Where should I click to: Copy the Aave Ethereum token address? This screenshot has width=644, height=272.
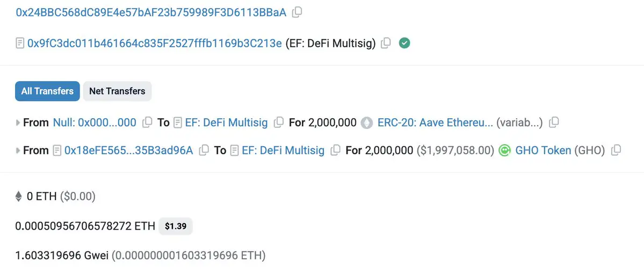pyautogui.click(x=554, y=123)
